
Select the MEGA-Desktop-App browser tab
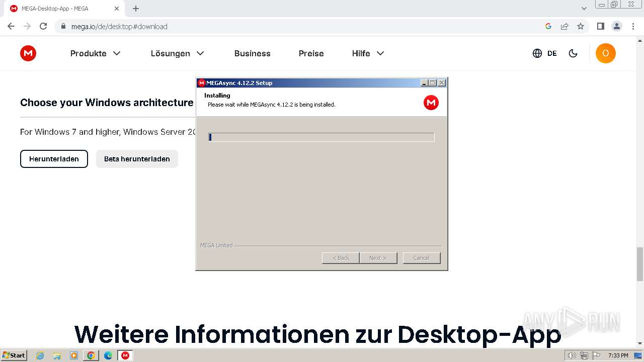64,9
